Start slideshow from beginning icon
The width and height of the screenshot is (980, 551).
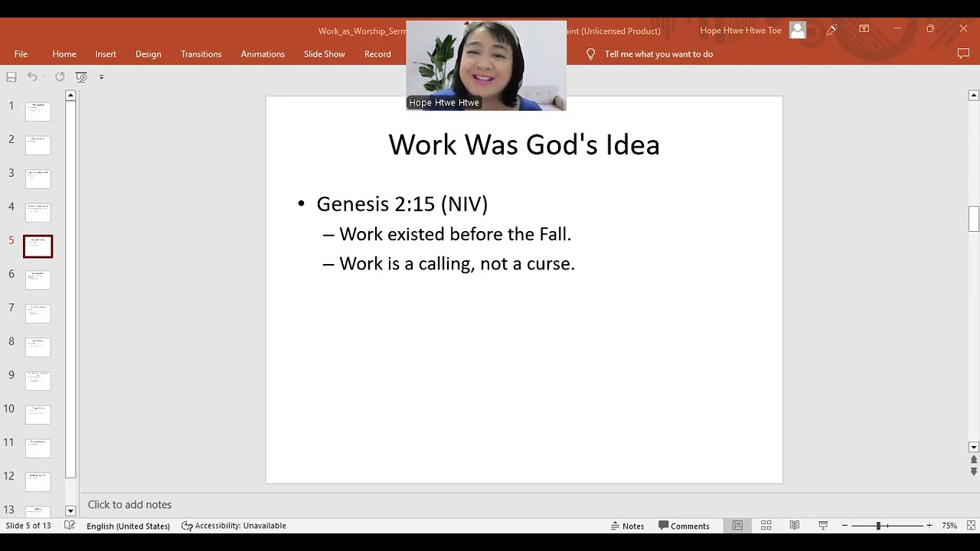(81, 77)
